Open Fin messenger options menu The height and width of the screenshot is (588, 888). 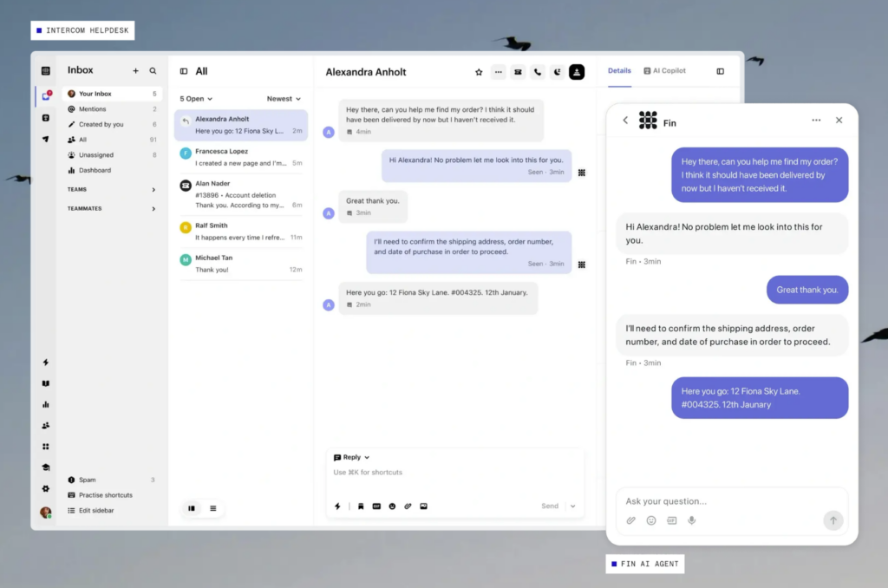816,120
